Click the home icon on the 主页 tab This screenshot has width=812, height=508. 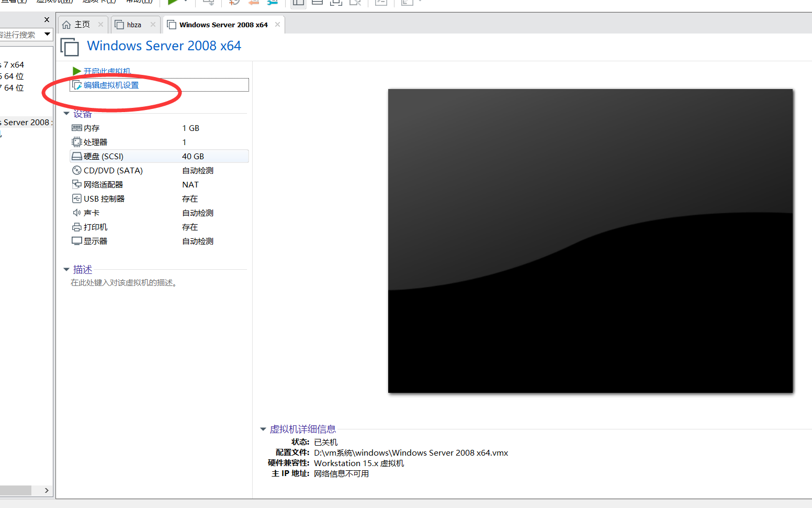pos(66,25)
